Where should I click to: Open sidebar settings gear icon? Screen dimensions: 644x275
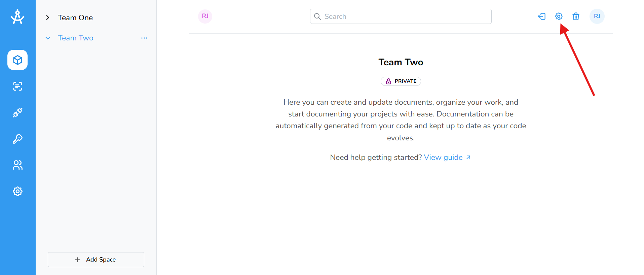(17, 191)
